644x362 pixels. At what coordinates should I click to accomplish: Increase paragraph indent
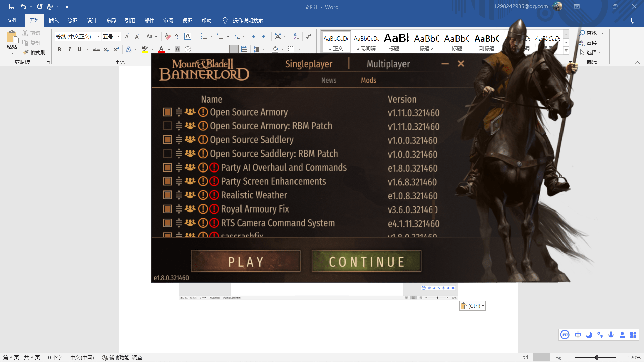click(x=265, y=36)
